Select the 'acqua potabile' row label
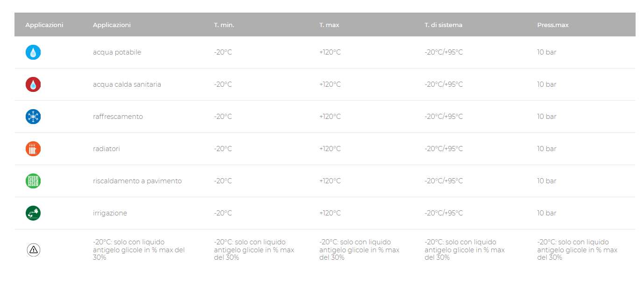 [117, 52]
